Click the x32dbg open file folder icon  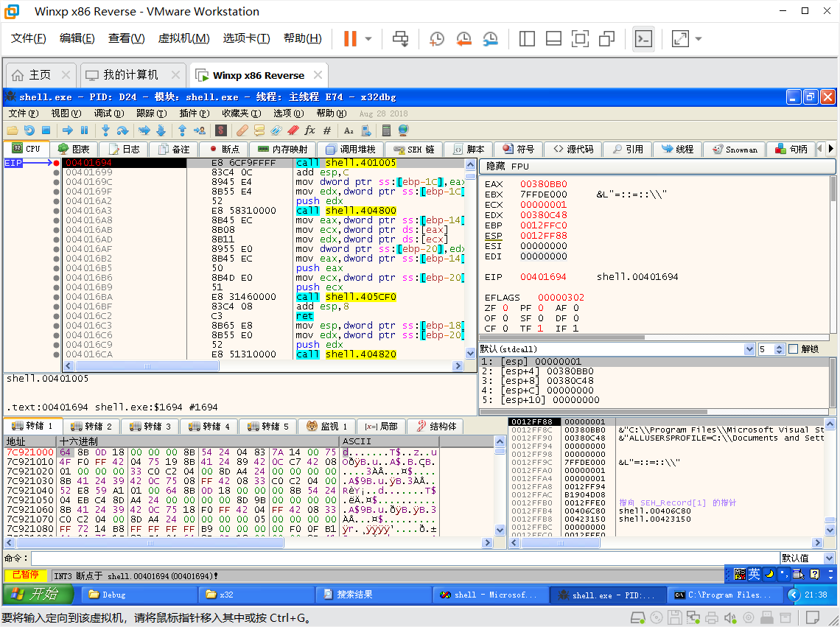coord(13,130)
